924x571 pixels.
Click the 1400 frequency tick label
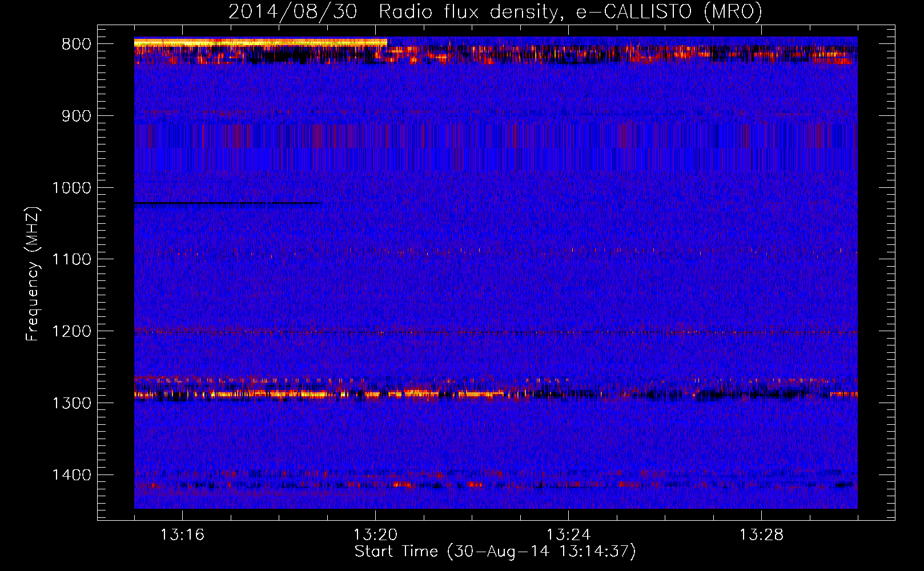71,475
